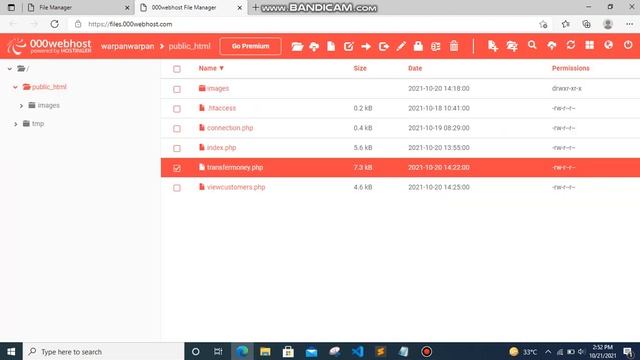Select the tmp folder in tree
640x360 pixels.
(38, 124)
